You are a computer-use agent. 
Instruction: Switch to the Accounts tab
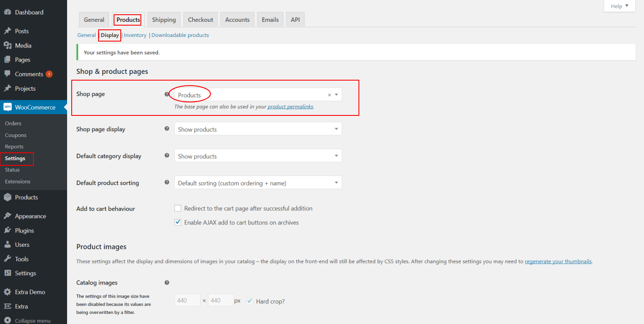237,20
